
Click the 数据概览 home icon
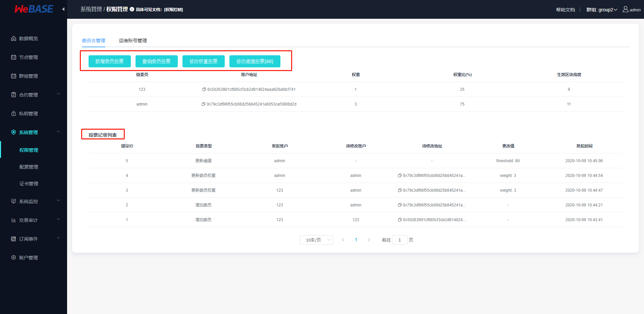pyautogui.click(x=13, y=39)
